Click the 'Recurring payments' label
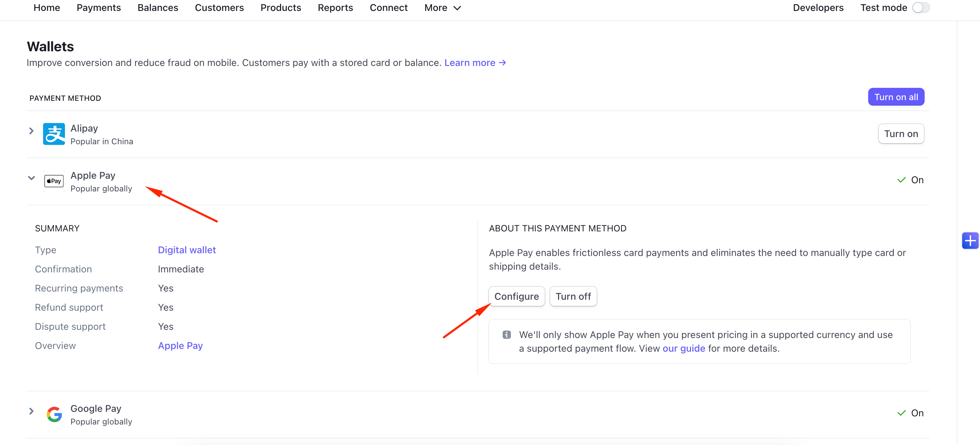This screenshot has height=445, width=980. click(79, 288)
